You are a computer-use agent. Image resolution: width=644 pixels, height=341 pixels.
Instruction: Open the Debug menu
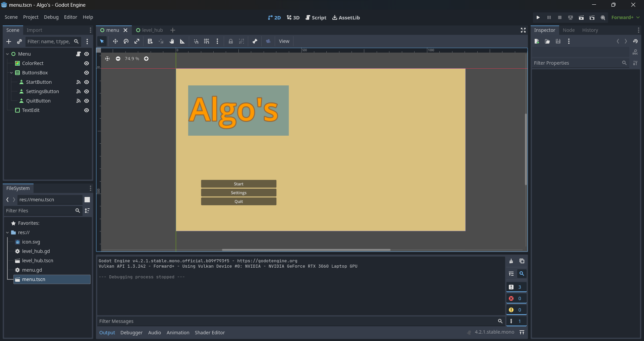51,17
